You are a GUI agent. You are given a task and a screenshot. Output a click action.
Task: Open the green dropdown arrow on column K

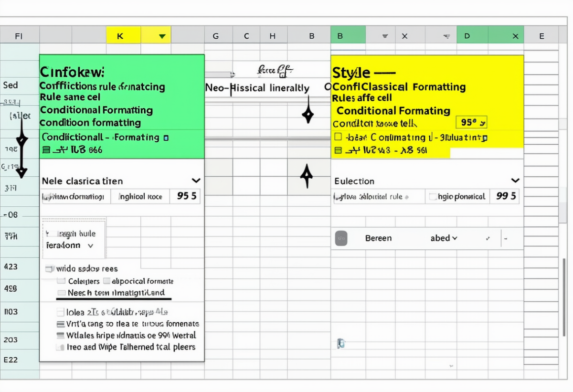[x=161, y=35]
